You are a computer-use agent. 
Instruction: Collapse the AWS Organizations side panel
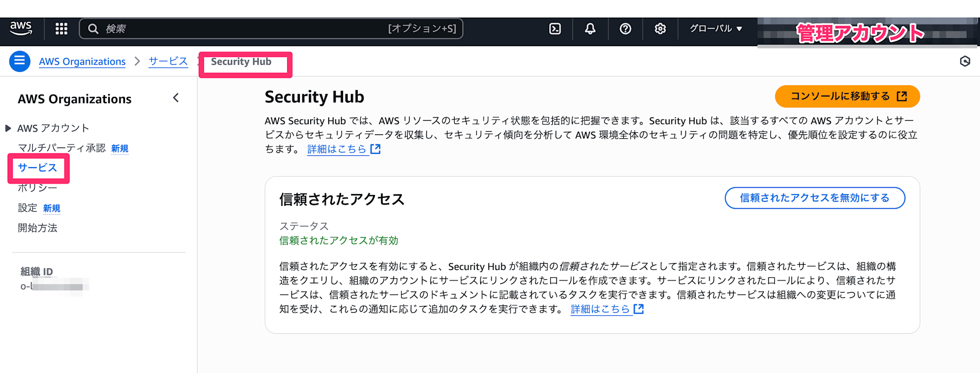click(176, 98)
